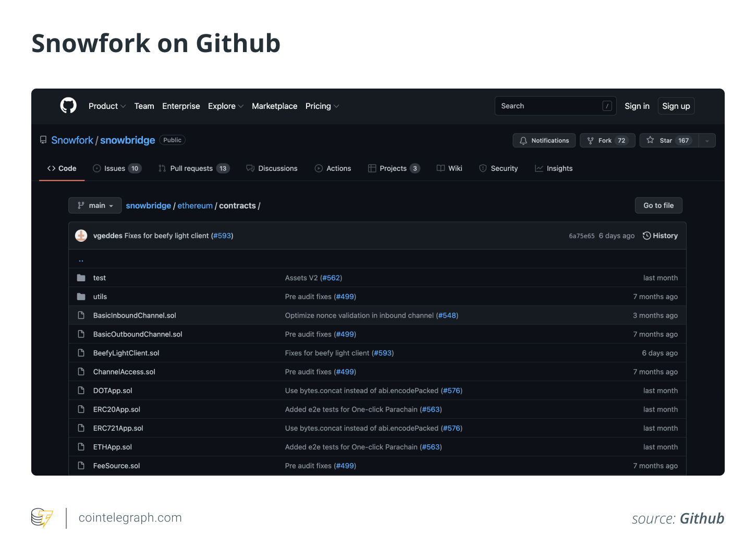The width and height of the screenshot is (756, 560).
Task: Switch to the Projects tab
Action: point(394,168)
